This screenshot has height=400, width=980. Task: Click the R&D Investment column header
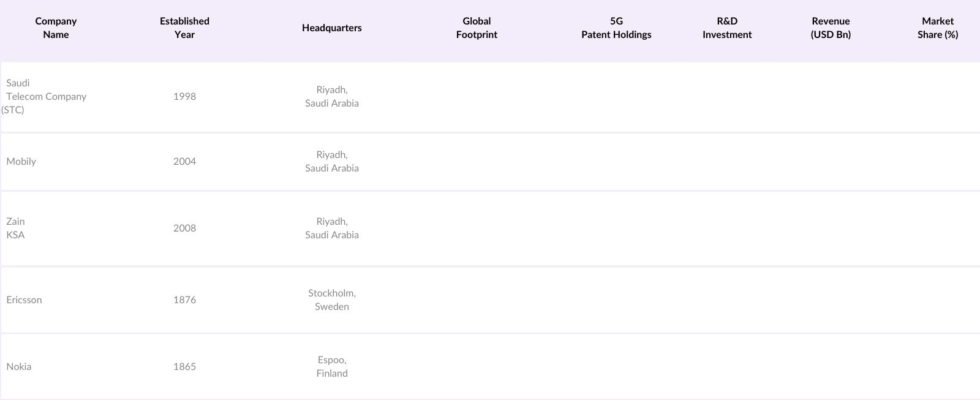coord(727,28)
